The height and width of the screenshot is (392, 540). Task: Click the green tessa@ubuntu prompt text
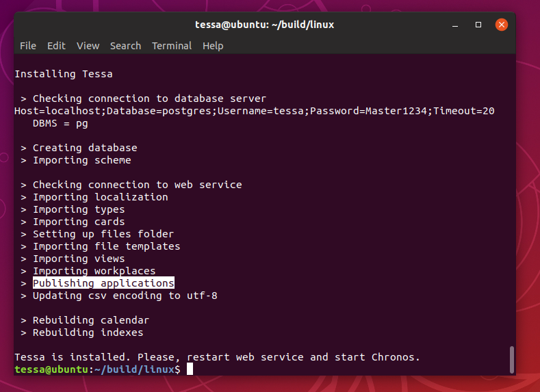click(x=51, y=369)
